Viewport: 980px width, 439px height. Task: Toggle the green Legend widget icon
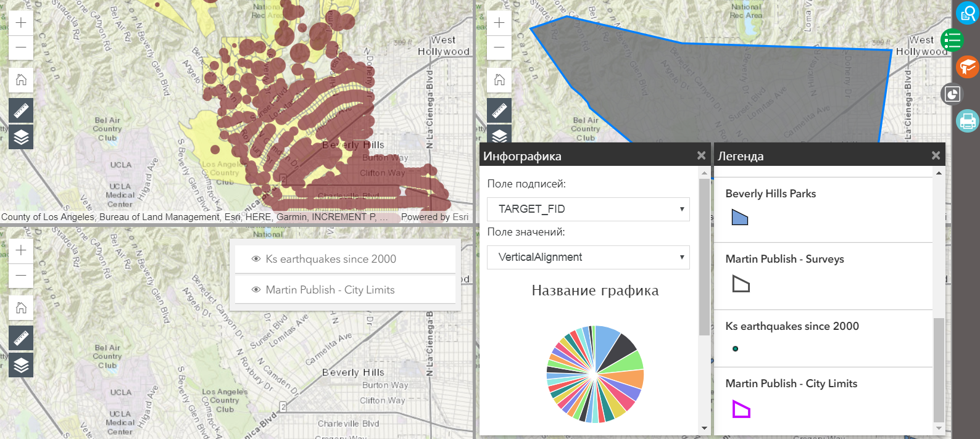[x=952, y=41]
